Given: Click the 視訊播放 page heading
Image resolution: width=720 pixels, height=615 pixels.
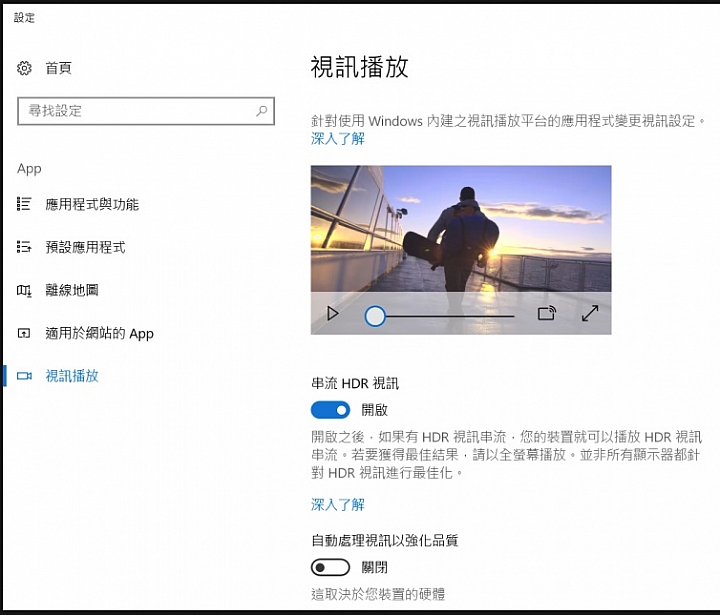Looking at the screenshot, I should (360, 67).
